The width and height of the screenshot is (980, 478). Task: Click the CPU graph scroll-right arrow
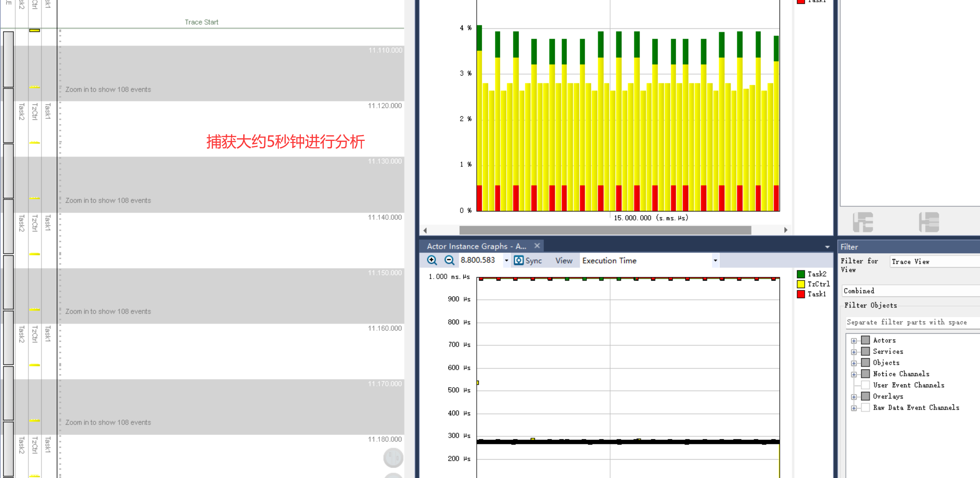tap(785, 230)
